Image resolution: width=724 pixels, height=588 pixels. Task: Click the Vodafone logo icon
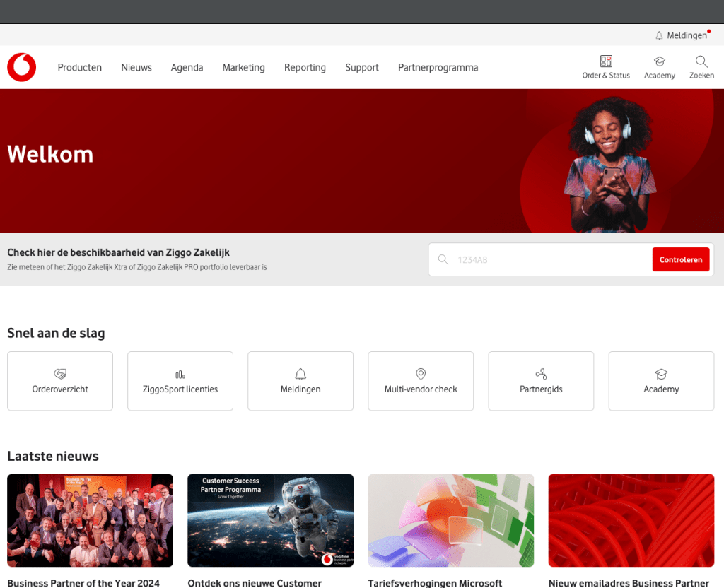tap(22, 67)
